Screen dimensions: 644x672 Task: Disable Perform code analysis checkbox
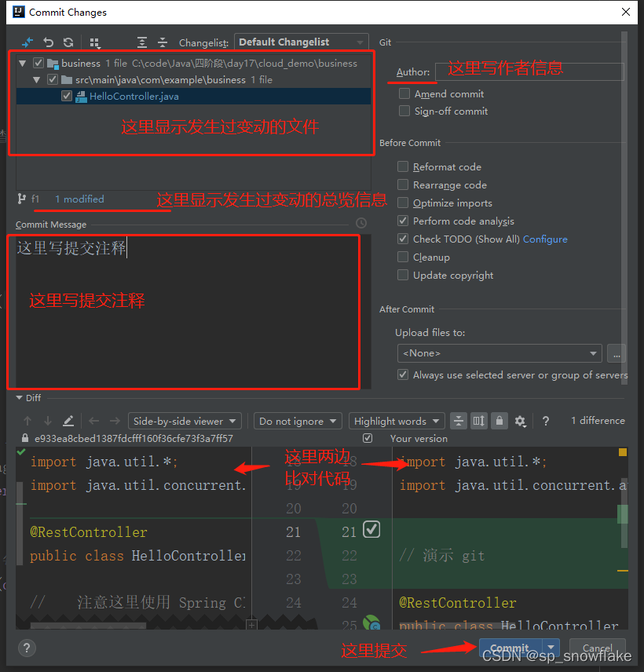(x=403, y=221)
